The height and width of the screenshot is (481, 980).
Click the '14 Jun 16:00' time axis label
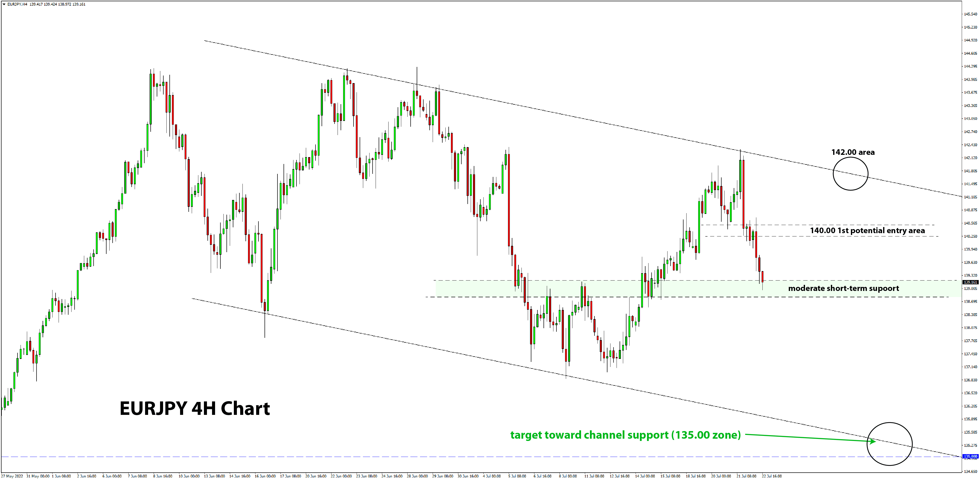point(240,476)
